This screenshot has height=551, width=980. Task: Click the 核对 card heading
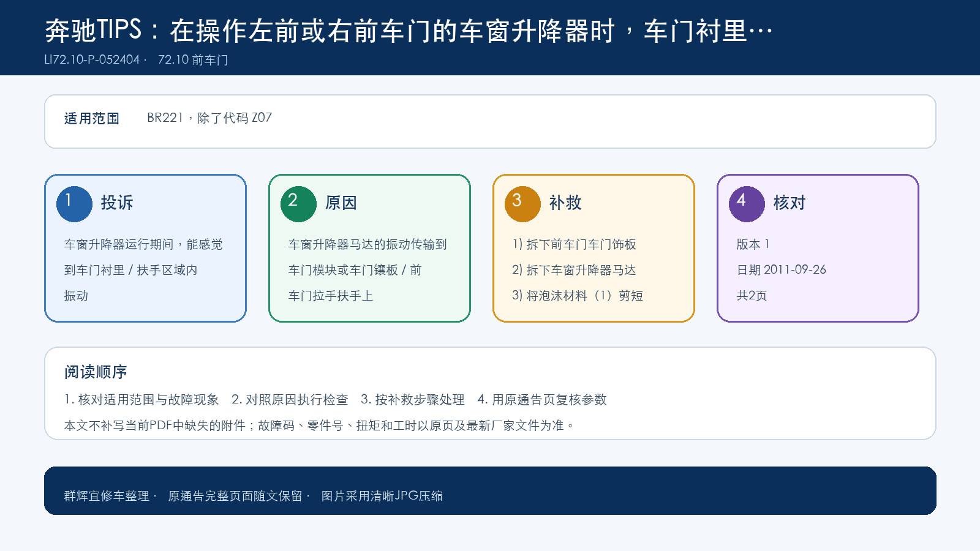pyautogui.click(x=790, y=203)
